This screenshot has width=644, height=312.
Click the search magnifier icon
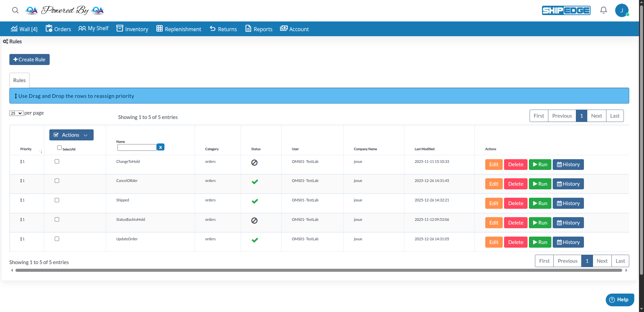(x=15, y=10)
